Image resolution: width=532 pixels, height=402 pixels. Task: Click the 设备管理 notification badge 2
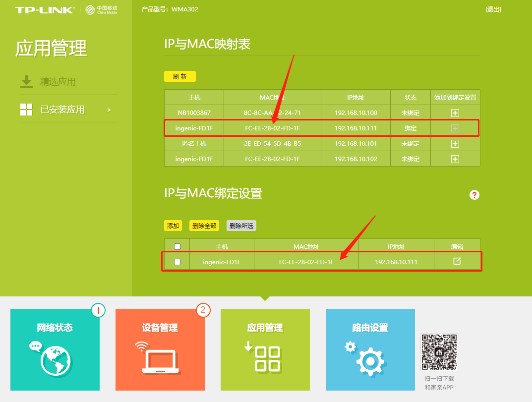203,310
